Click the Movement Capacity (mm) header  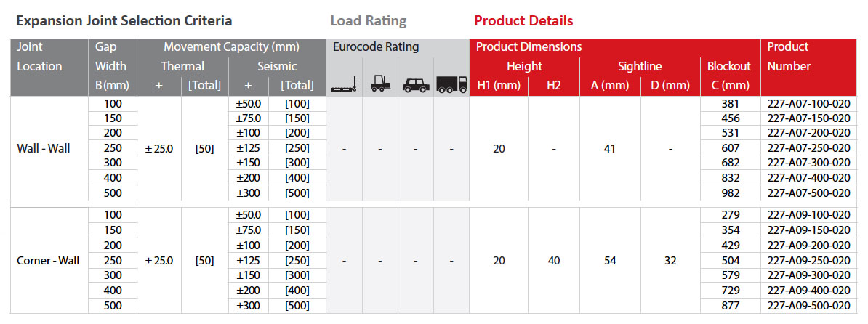[x=231, y=47]
